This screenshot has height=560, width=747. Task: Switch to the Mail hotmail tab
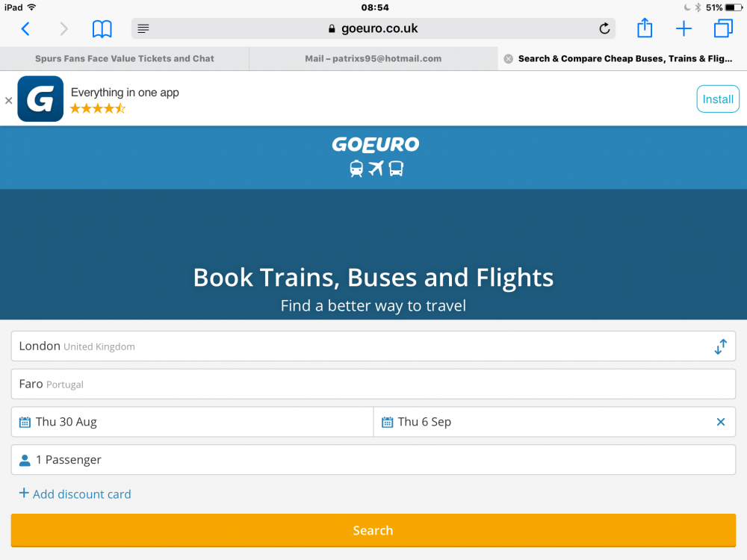point(373,58)
